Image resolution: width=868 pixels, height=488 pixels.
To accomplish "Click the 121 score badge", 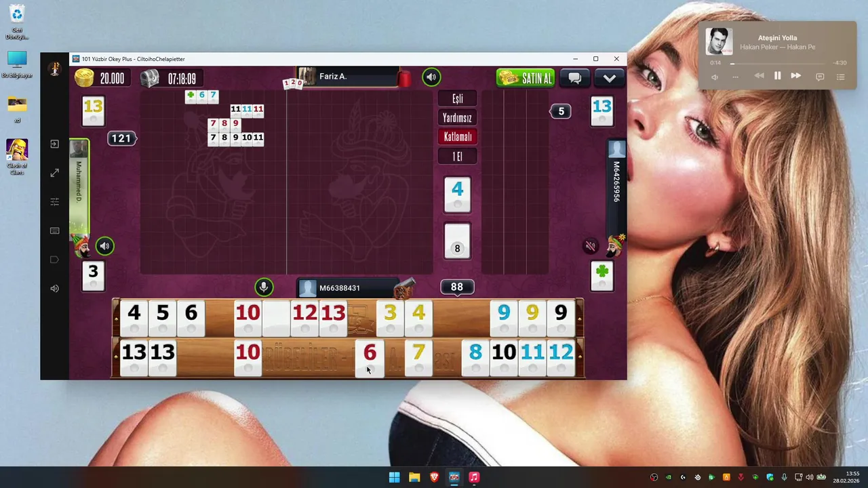I will click(x=121, y=138).
